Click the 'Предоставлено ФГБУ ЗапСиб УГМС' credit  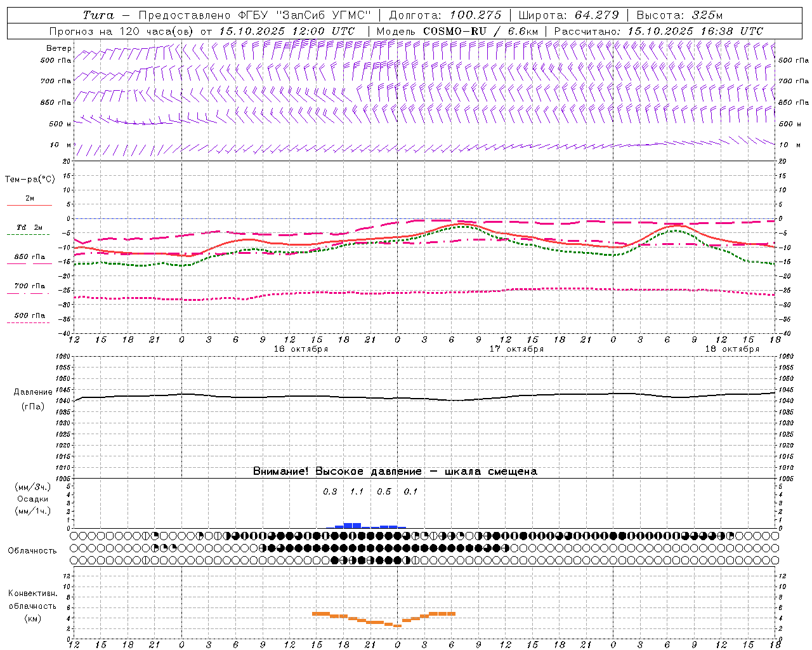tap(254, 15)
